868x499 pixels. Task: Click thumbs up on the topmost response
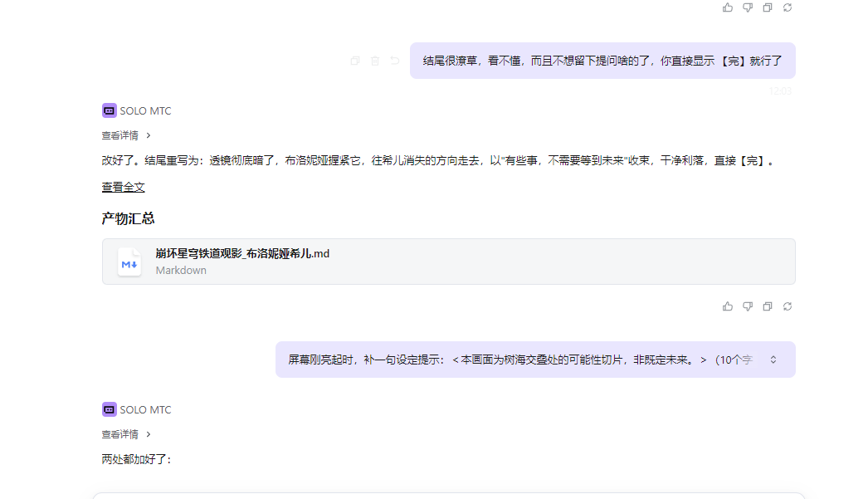coord(728,7)
